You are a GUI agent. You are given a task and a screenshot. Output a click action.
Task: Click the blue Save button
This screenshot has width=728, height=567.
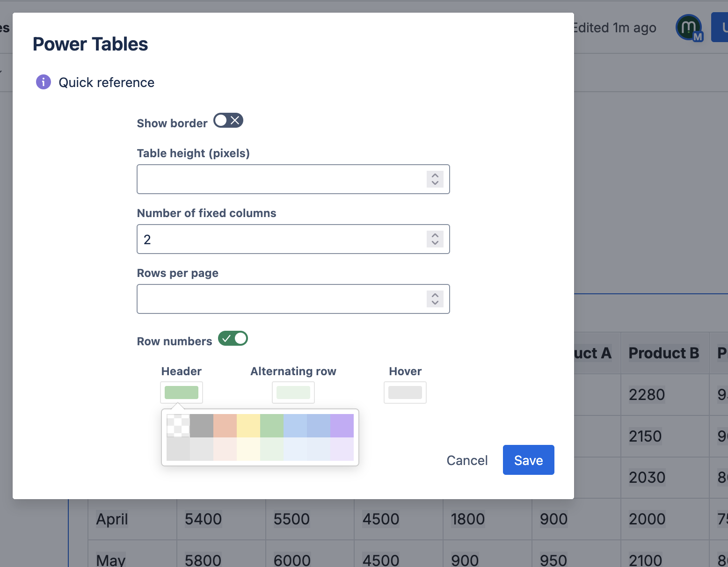pyautogui.click(x=528, y=460)
